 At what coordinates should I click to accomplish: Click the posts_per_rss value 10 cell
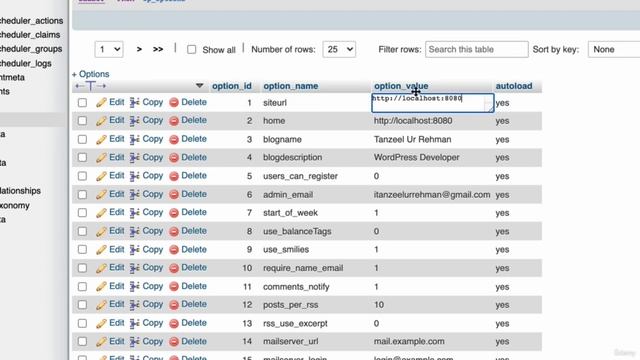[x=379, y=305]
